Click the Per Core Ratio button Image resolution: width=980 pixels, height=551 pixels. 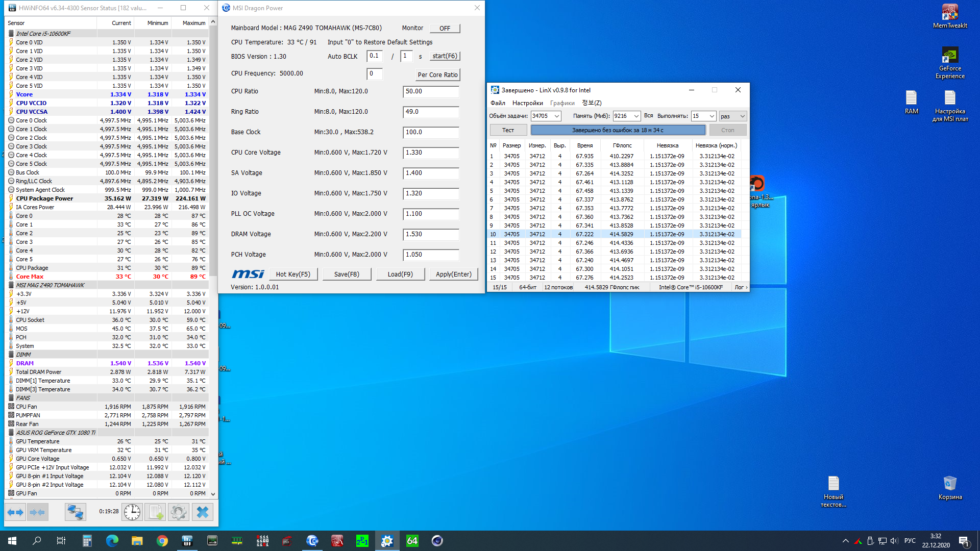click(437, 74)
